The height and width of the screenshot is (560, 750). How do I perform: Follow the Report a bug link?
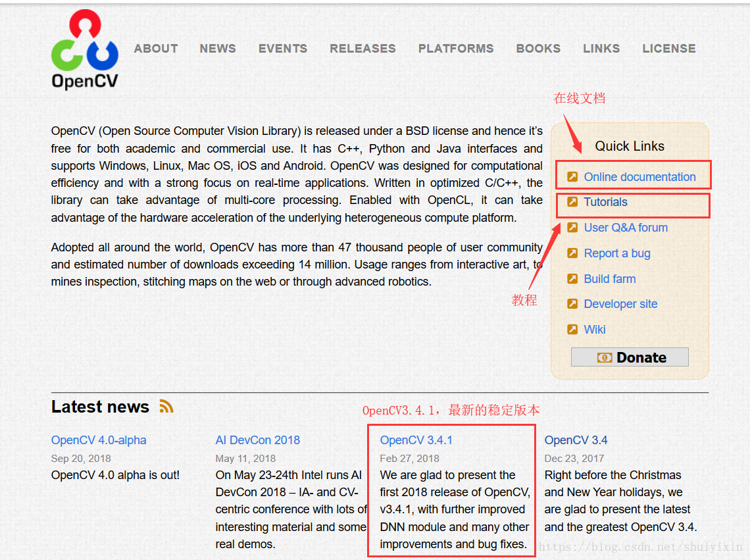point(617,253)
